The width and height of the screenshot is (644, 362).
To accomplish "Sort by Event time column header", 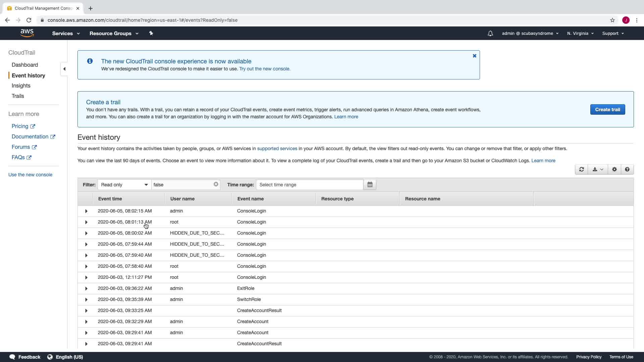I will pyautogui.click(x=110, y=199).
